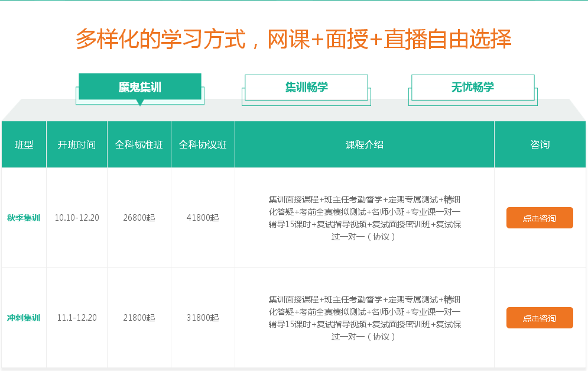Select the 26800起 standard price cell
Screen dimensions: 588x371
139,218
